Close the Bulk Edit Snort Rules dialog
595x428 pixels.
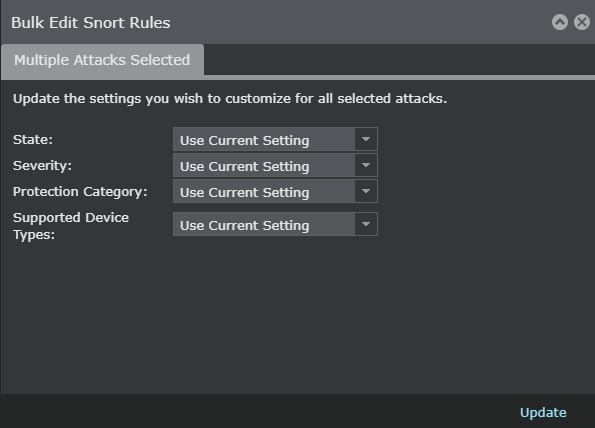(582, 22)
